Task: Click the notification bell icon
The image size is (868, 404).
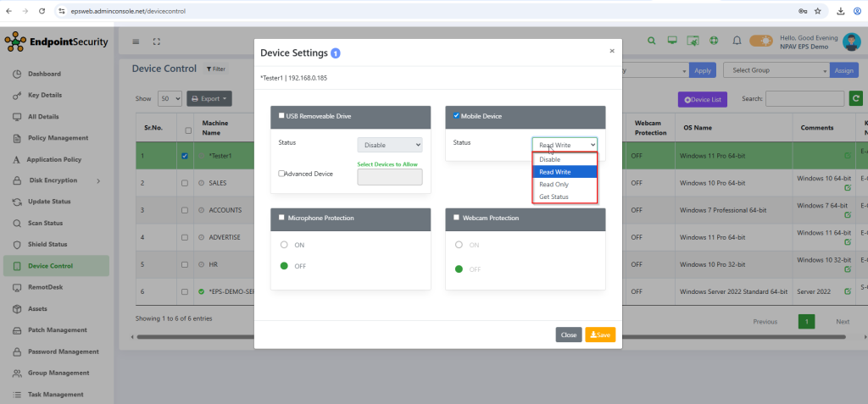Action: click(x=737, y=41)
